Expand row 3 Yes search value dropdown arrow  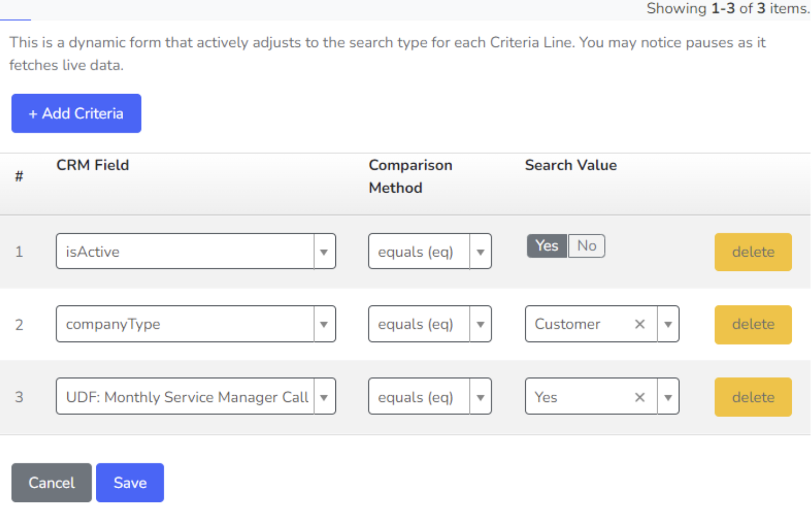(668, 397)
